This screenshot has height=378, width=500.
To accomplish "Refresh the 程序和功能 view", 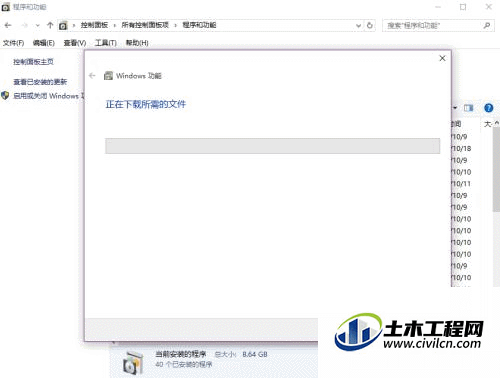I will (x=370, y=25).
